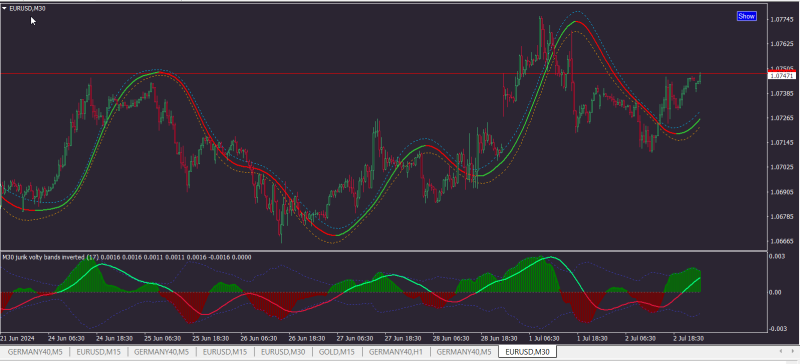800x364 pixels.
Task: Click the 1.07025 price scale value
Action: [782, 167]
